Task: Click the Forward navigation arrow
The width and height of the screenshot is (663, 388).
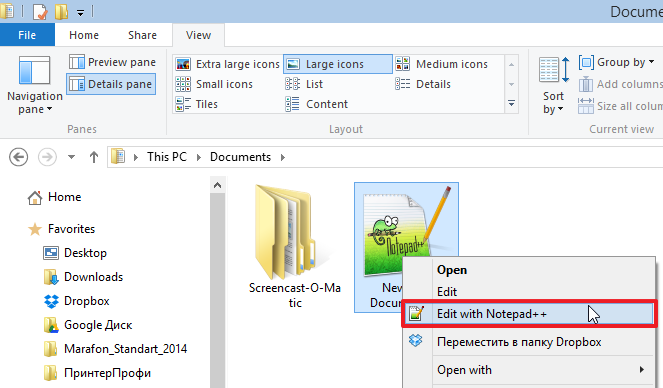Action: (x=47, y=157)
